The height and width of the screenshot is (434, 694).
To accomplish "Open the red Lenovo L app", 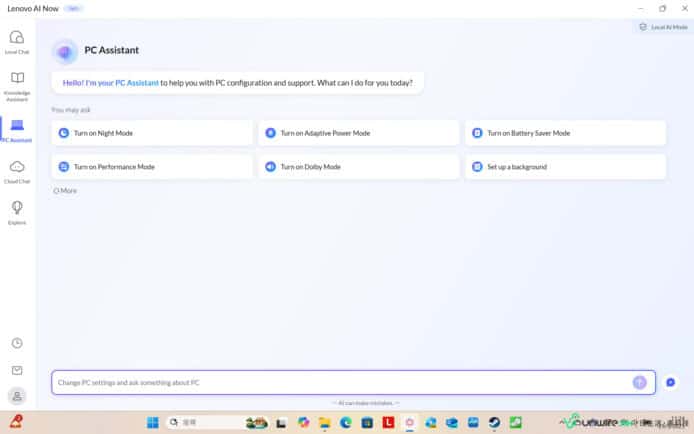I will point(388,422).
